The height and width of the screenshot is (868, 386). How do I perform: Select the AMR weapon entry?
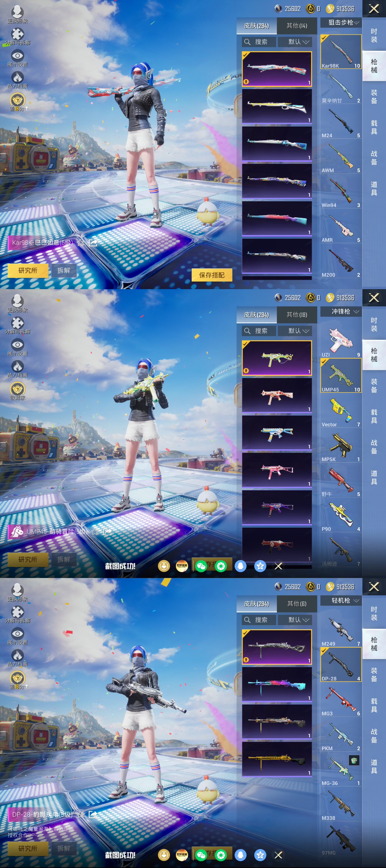[341, 226]
